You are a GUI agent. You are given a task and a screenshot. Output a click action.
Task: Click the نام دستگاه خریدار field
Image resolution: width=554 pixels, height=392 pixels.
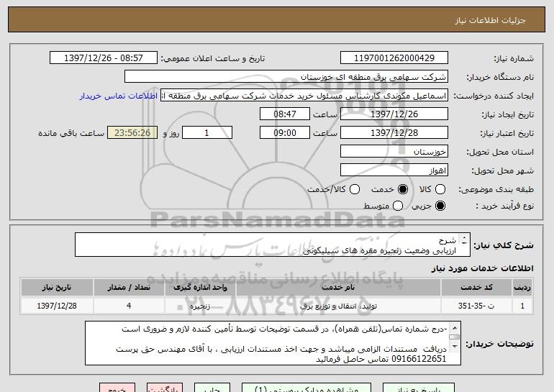point(286,77)
